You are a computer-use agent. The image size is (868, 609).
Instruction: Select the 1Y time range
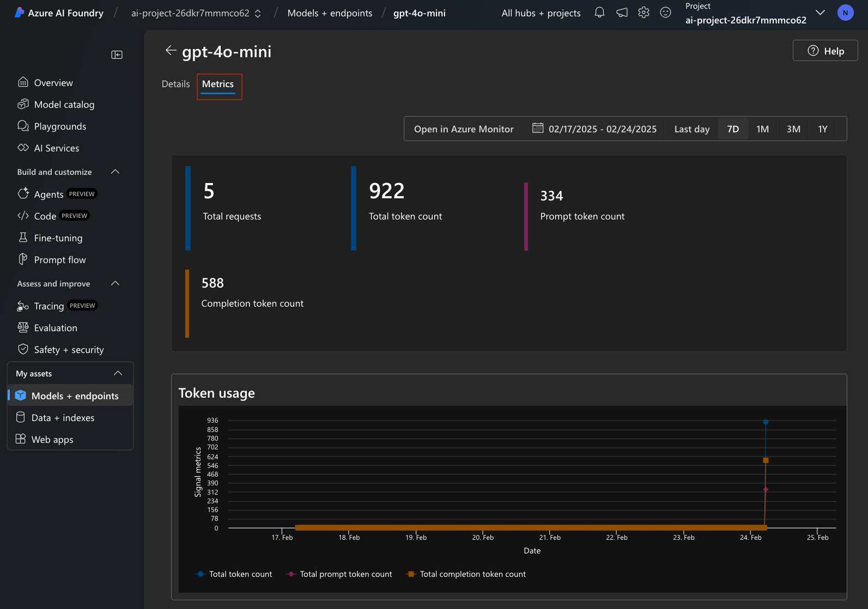[823, 129]
